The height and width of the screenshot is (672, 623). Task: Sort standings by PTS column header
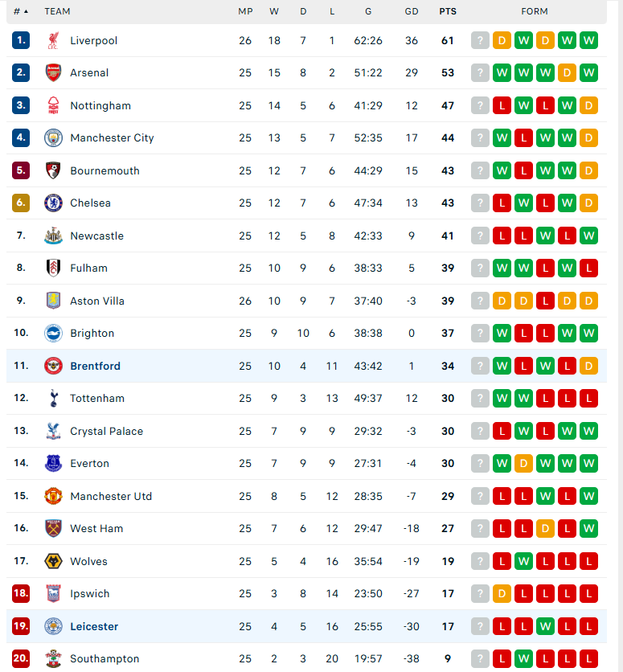[x=448, y=11]
